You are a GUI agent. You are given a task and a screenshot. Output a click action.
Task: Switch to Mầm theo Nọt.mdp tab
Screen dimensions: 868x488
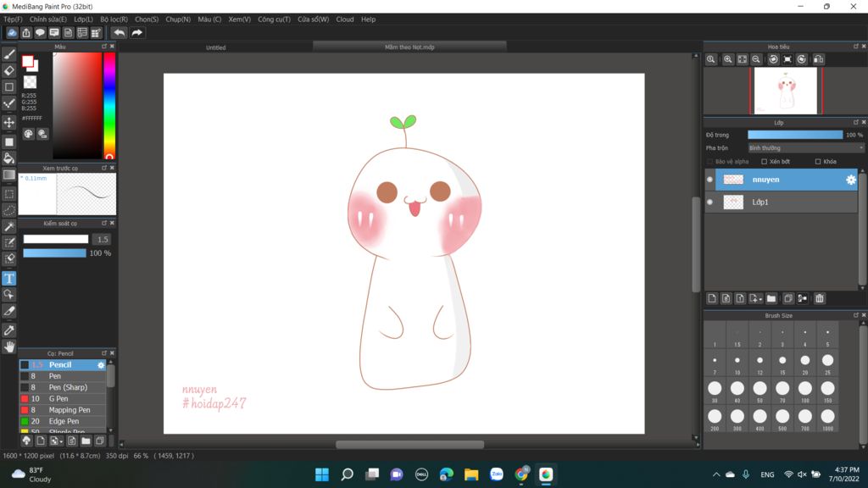[x=409, y=47]
